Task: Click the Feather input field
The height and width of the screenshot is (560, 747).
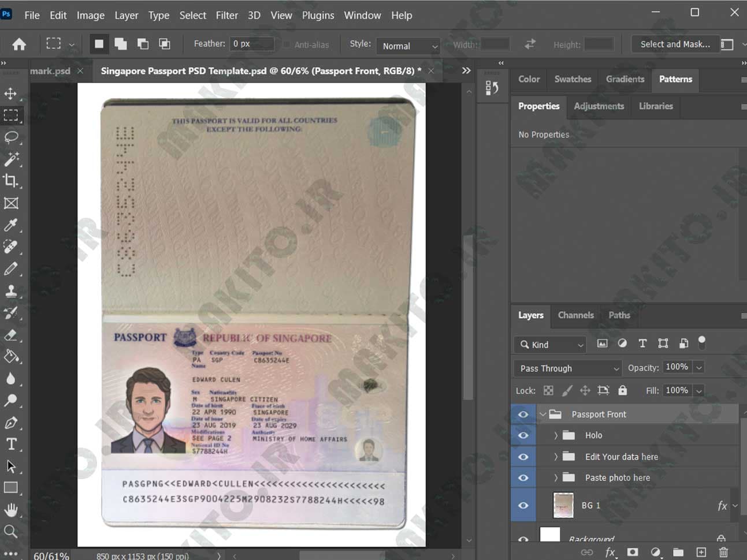Action: tap(252, 44)
